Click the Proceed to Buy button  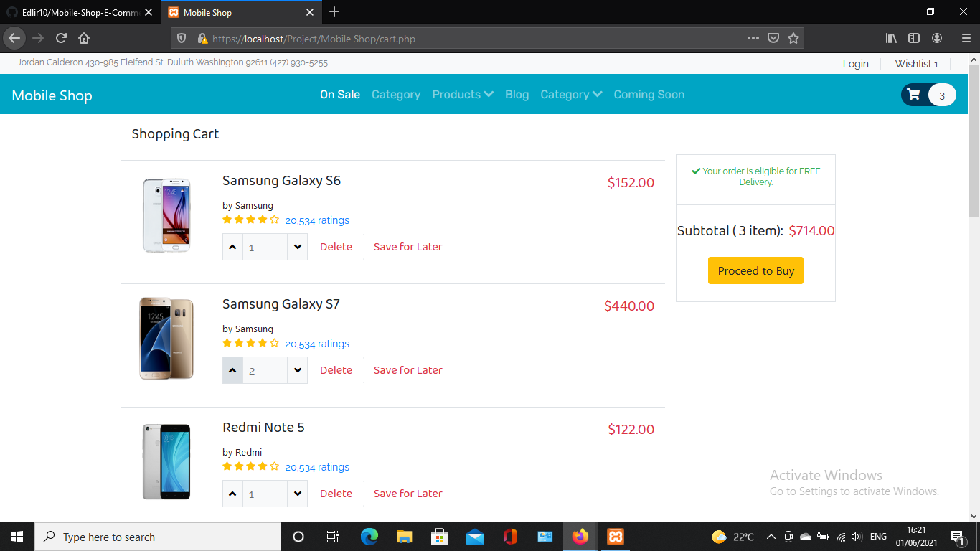coord(755,270)
